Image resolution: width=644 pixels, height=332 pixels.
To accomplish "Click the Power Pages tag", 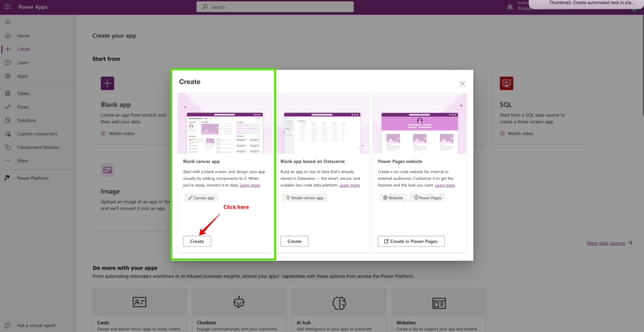I will (428, 197).
